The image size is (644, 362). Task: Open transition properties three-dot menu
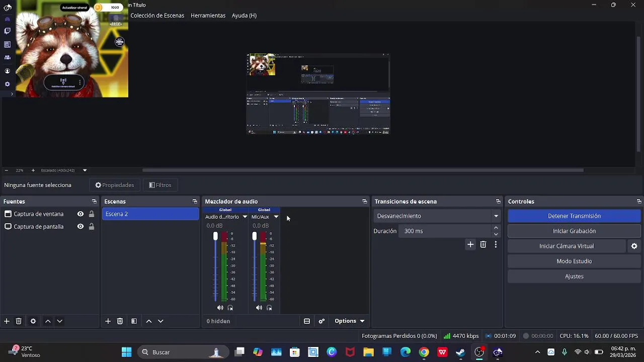click(x=496, y=245)
